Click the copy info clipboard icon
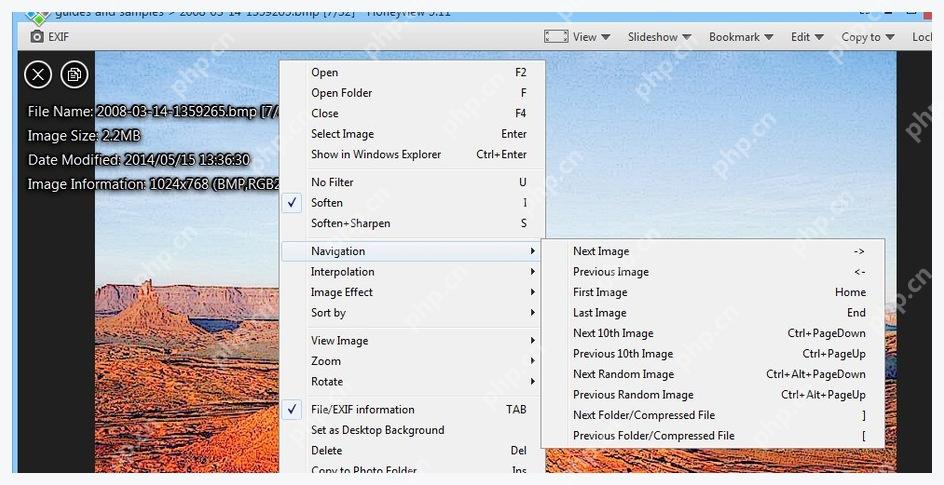Viewport: 944px width, 485px height. (x=75, y=75)
